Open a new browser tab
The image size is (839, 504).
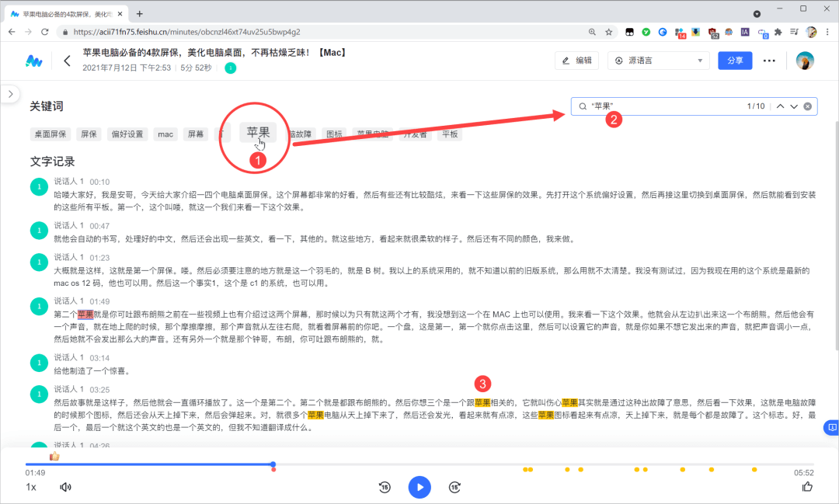point(139,14)
